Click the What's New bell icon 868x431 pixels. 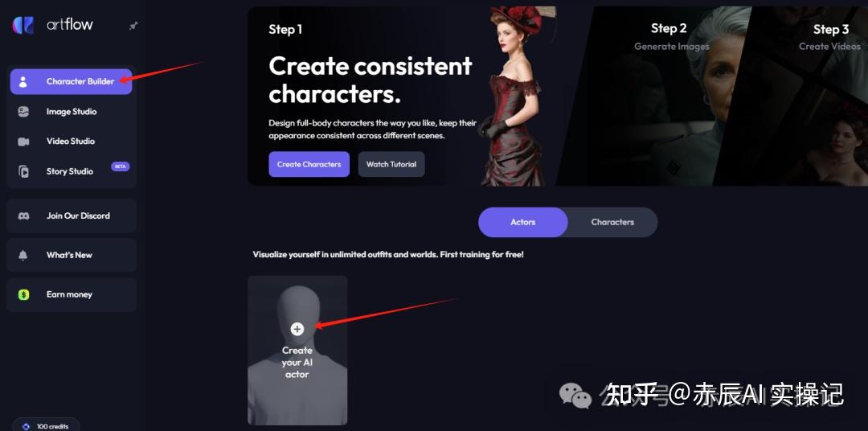coord(23,255)
